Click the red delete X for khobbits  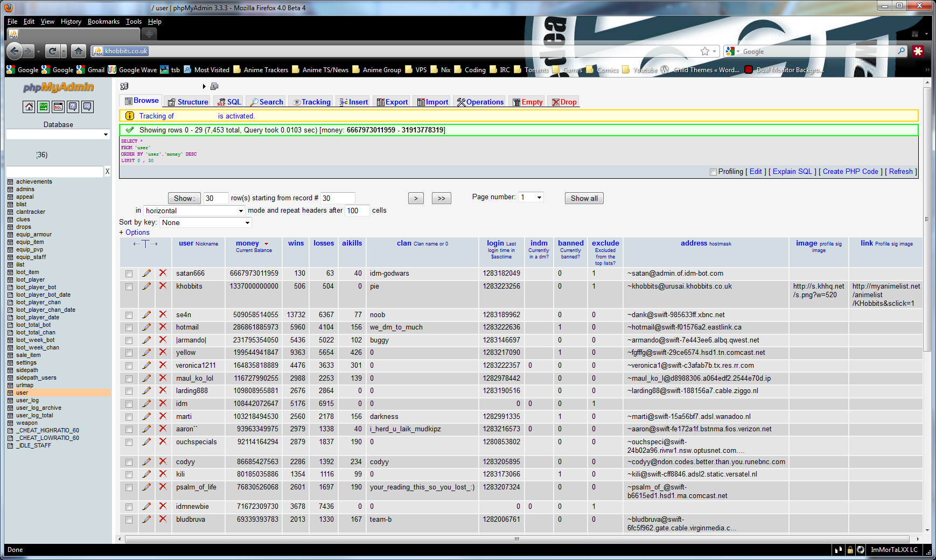tap(163, 286)
